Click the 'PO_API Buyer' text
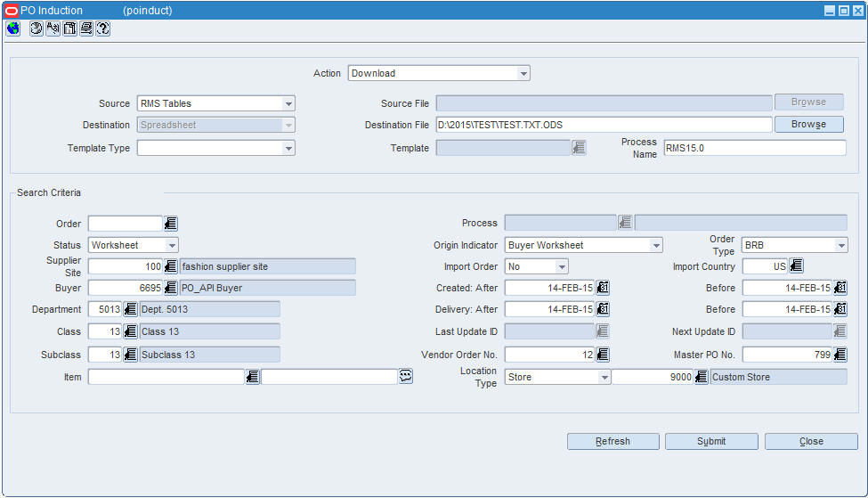The width and height of the screenshot is (868, 498). 212,288
